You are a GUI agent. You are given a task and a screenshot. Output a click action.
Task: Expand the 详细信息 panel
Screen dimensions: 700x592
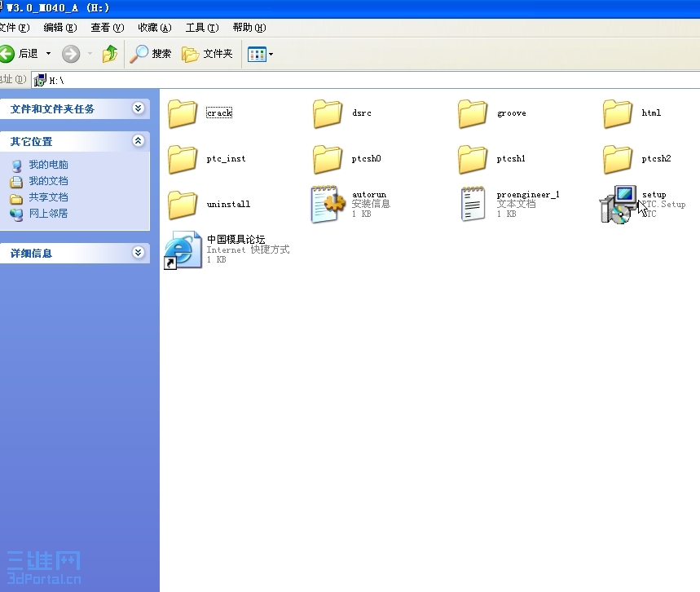click(139, 253)
